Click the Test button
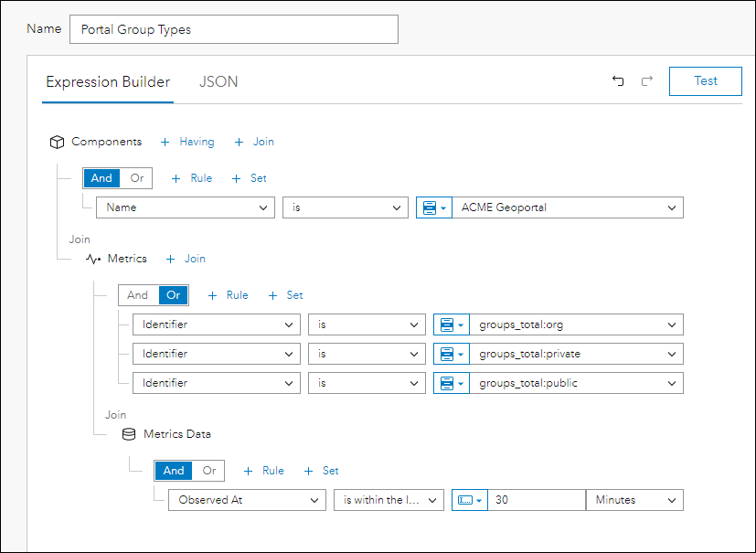756x553 pixels. [706, 81]
